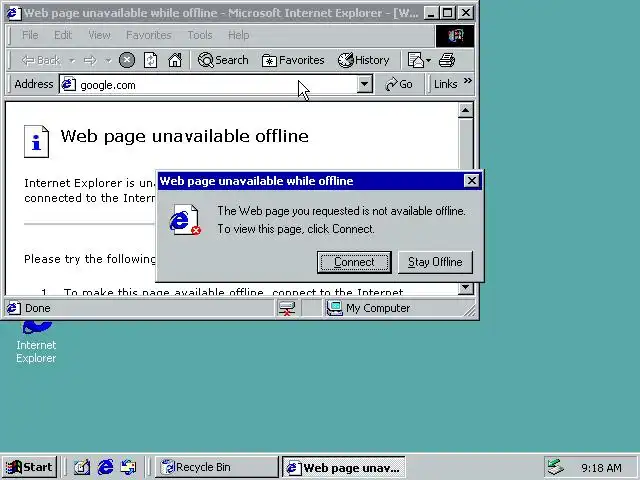Image resolution: width=640 pixels, height=480 pixels.
Task: Go to the Home page icon
Action: point(175,60)
